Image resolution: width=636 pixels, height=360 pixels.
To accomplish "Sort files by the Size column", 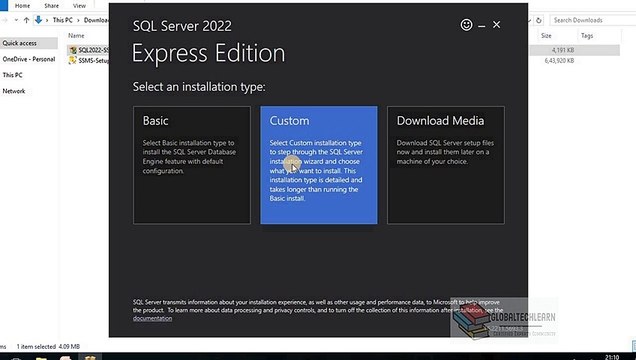I will [546, 36].
